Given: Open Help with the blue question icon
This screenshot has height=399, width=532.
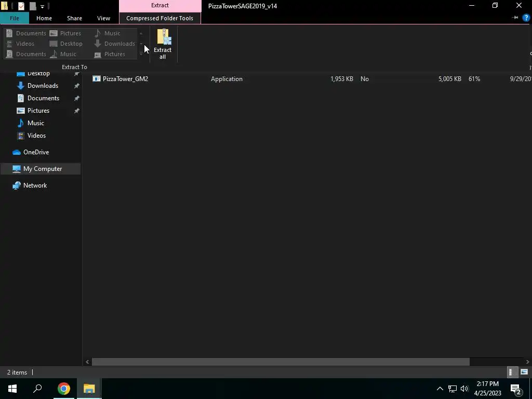Looking at the screenshot, I should pyautogui.click(x=526, y=18).
